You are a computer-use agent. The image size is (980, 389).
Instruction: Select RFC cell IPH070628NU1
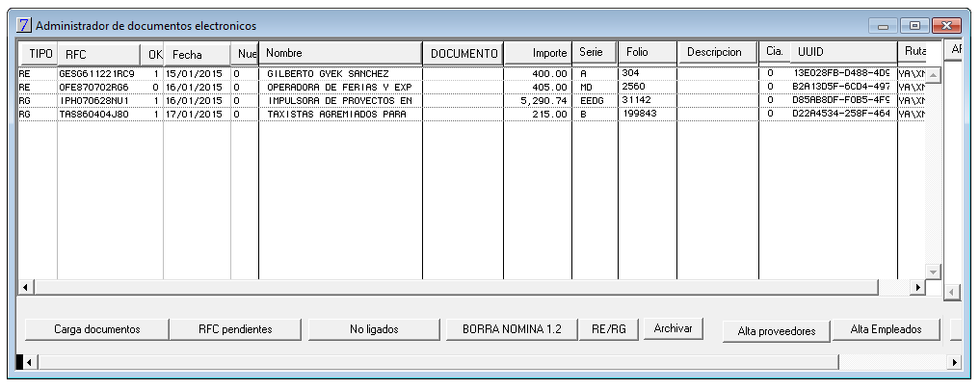pyautogui.click(x=93, y=100)
